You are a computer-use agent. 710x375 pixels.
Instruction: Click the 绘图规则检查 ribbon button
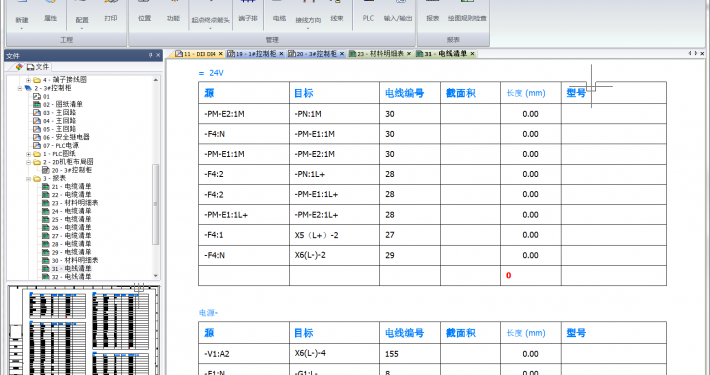[467, 11]
